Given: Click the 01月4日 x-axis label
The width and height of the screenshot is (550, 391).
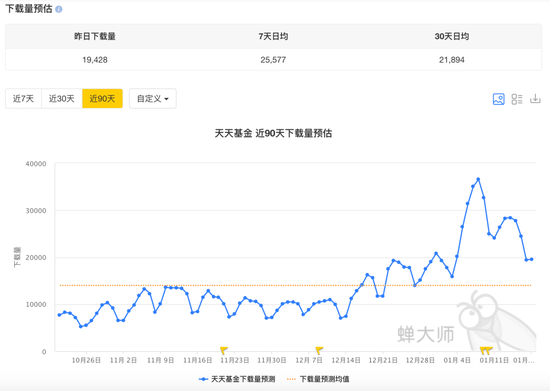Looking at the screenshot, I should coord(457,360).
